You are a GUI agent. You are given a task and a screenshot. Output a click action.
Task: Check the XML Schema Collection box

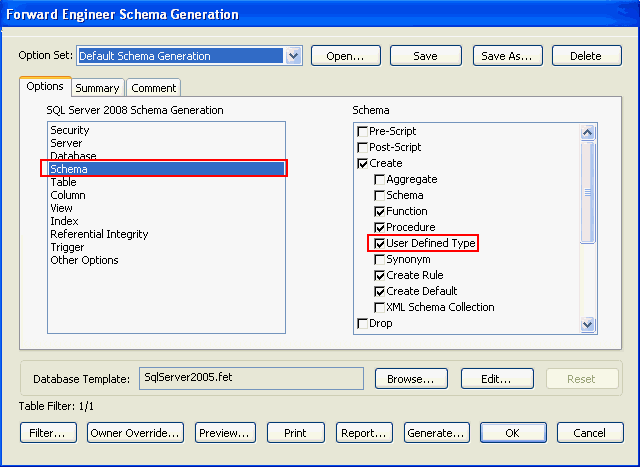point(380,307)
